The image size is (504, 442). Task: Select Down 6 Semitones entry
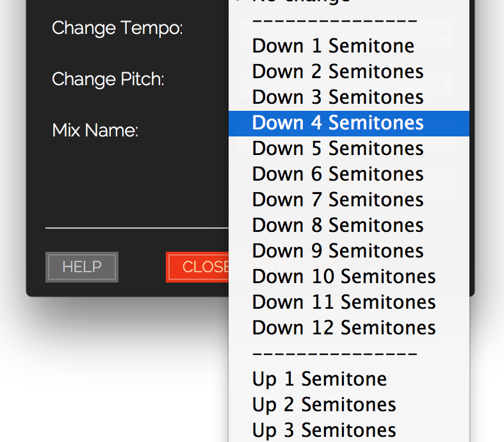(x=337, y=174)
